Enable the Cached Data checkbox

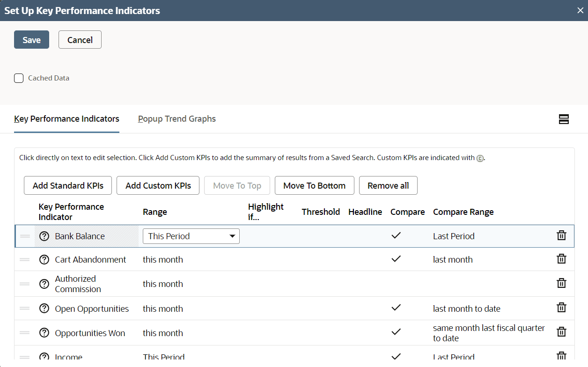tap(19, 78)
